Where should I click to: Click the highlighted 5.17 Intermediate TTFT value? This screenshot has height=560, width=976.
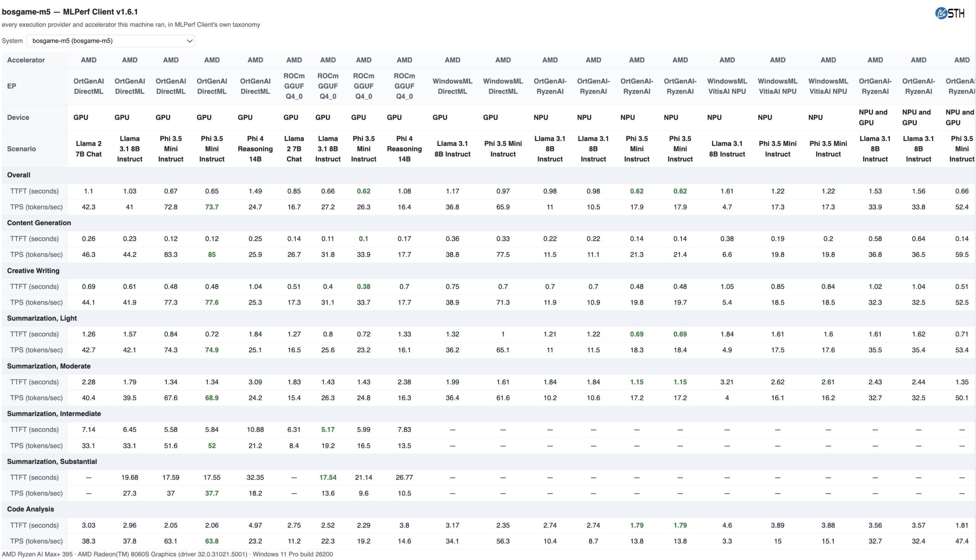click(327, 429)
